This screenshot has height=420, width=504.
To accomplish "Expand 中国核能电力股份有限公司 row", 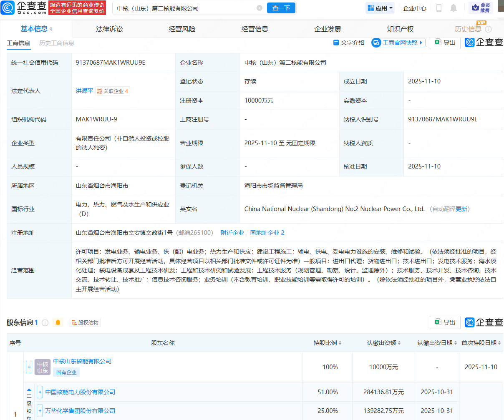I will tap(40, 392).
